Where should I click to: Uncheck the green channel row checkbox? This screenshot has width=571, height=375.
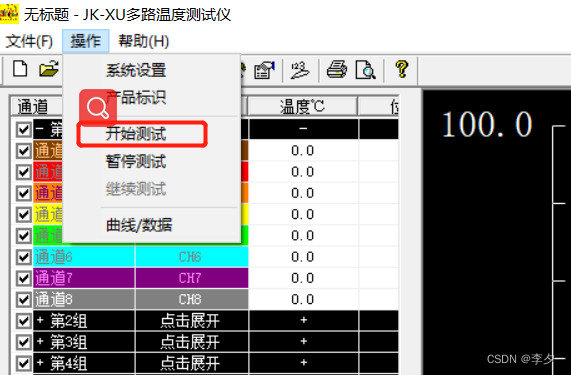(24, 236)
